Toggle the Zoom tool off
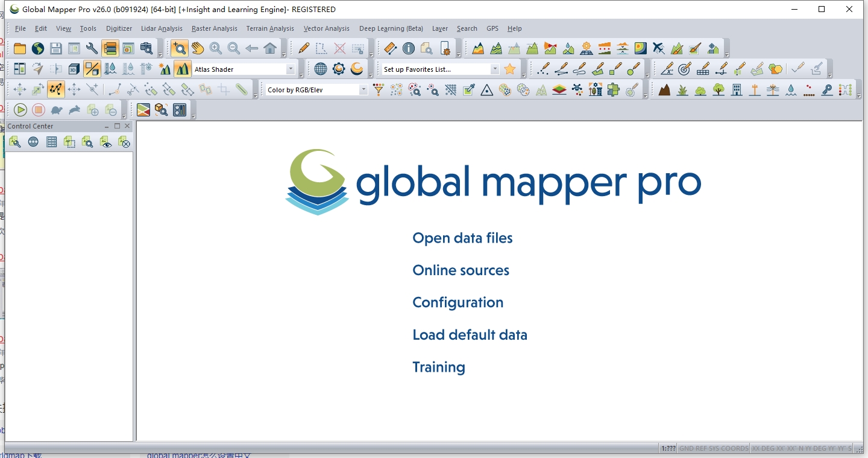 pos(179,48)
